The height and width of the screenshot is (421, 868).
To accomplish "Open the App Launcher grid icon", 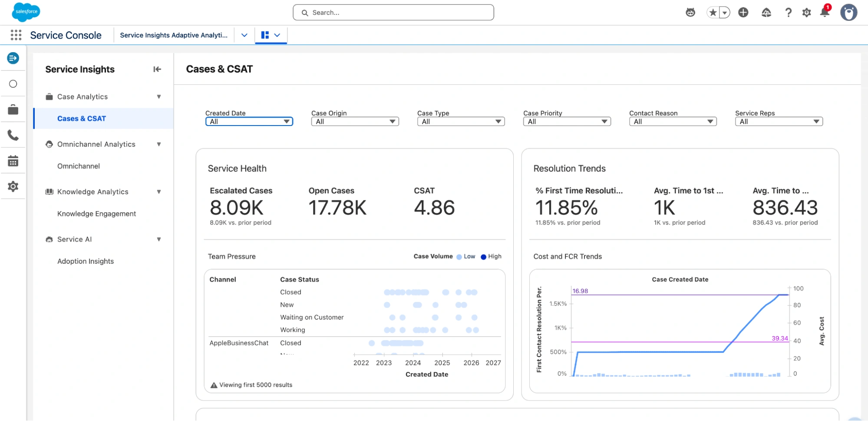I will (16, 35).
